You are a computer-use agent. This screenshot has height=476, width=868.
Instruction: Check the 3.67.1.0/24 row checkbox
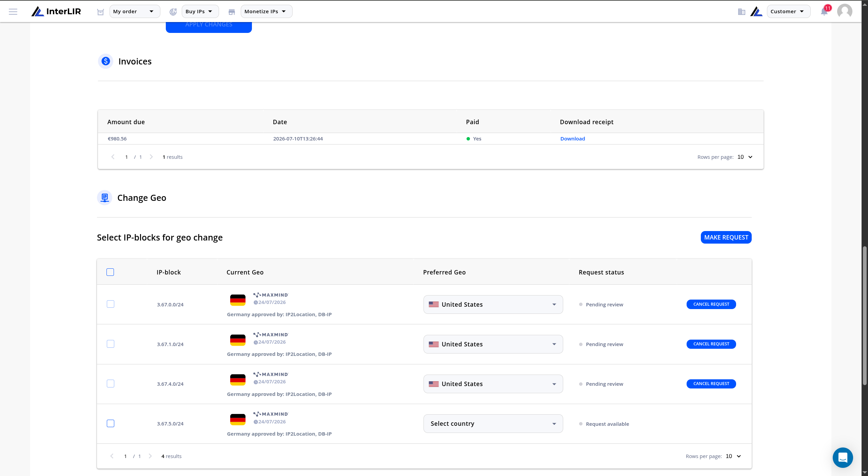pos(111,344)
